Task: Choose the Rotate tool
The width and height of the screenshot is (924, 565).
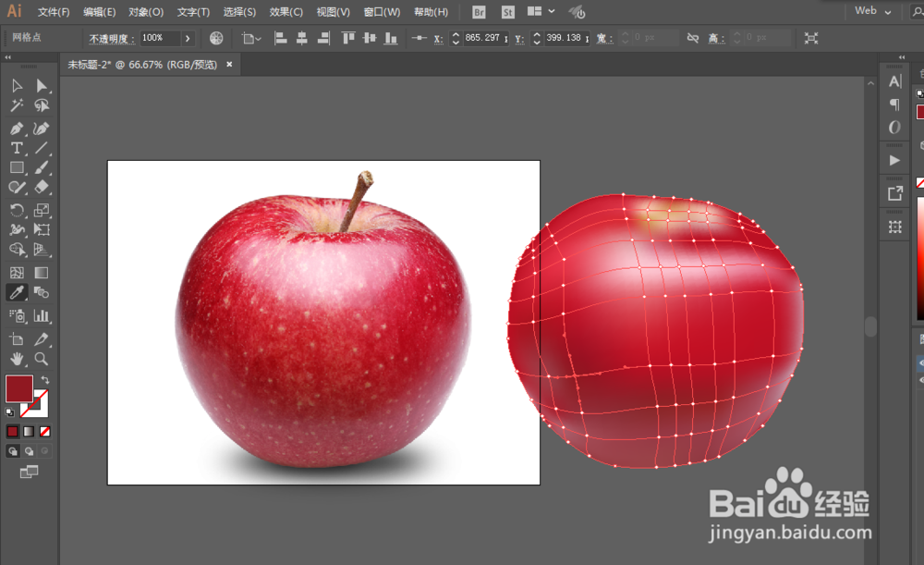Action: tap(17, 210)
